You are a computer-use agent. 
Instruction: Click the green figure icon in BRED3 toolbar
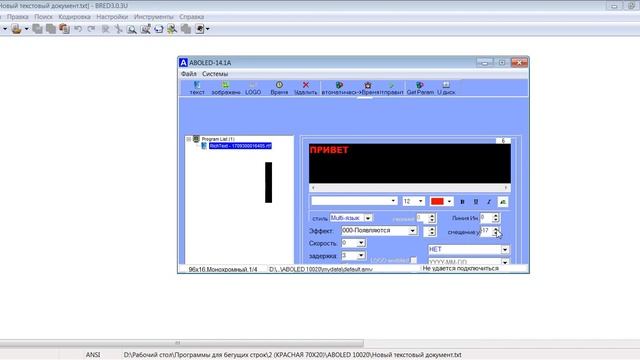[172, 29]
